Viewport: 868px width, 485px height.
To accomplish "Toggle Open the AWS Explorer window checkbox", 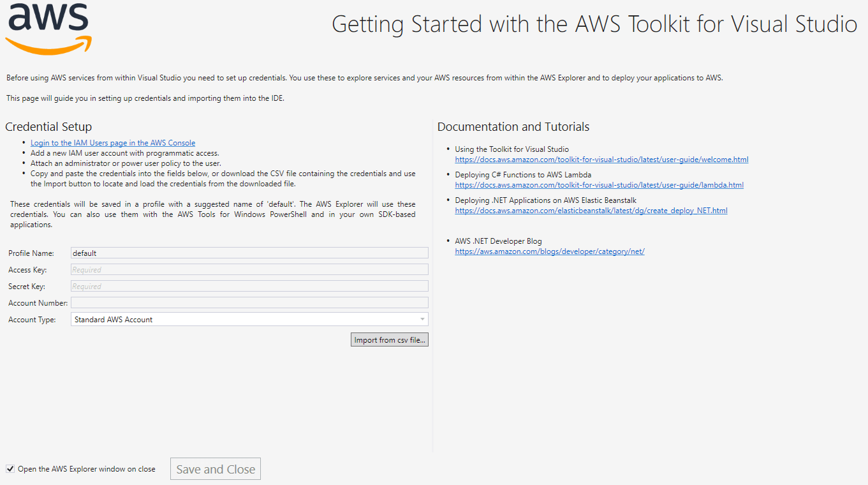I will pyautogui.click(x=10, y=469).
